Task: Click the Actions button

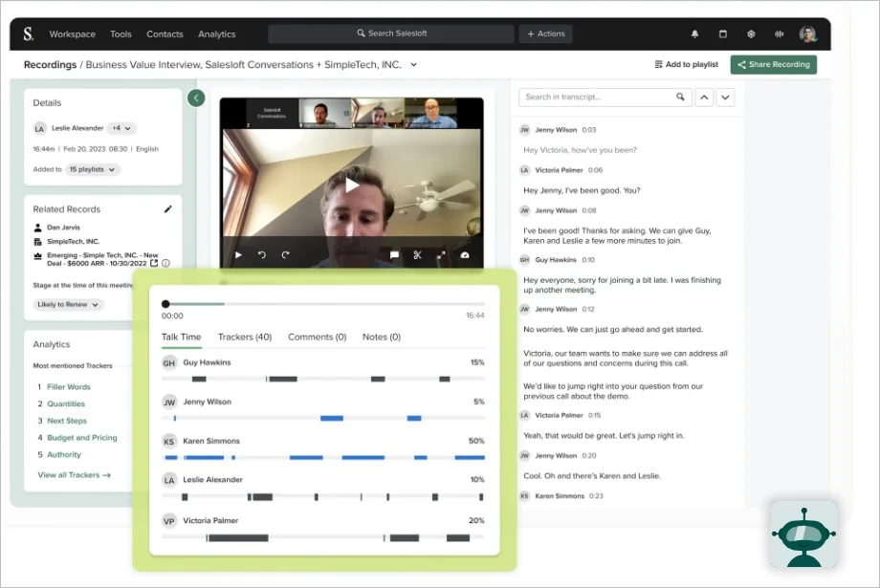Action: click(545, 33)
